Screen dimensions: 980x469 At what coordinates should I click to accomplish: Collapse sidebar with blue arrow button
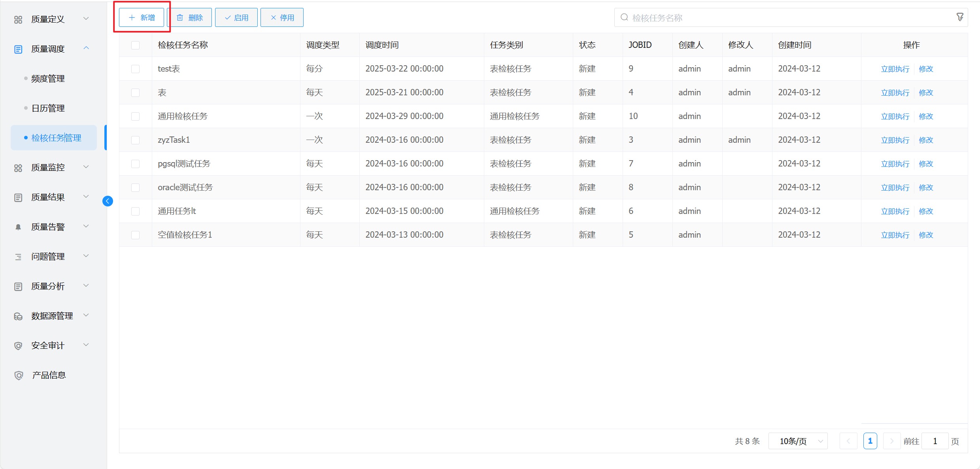pyautogui.click(x=108, y=201)
